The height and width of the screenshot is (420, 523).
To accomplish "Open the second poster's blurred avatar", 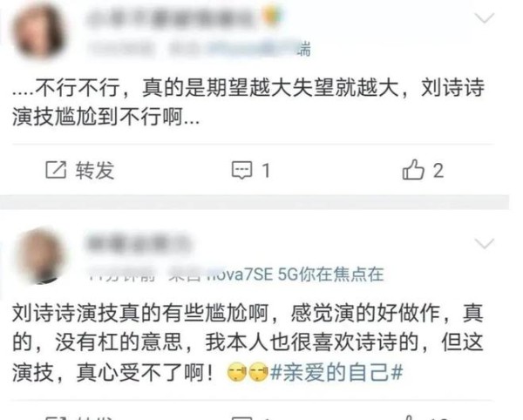I will click(39, 255).
